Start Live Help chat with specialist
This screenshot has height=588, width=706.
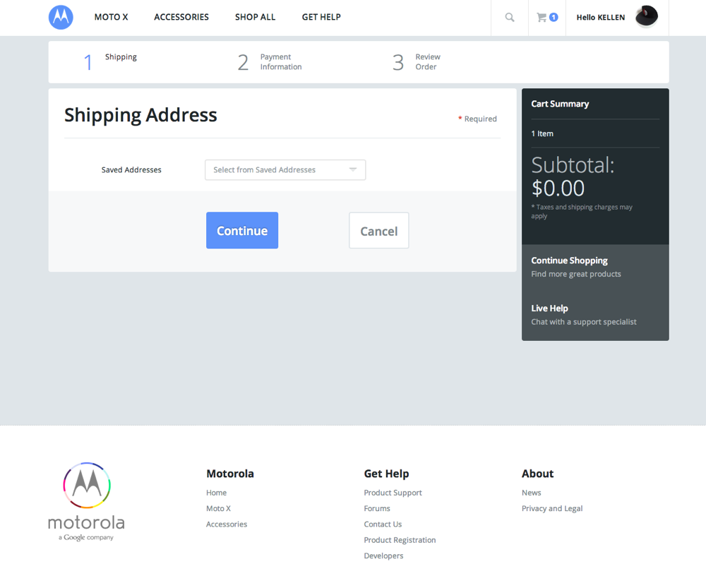[x=549, y=308]
